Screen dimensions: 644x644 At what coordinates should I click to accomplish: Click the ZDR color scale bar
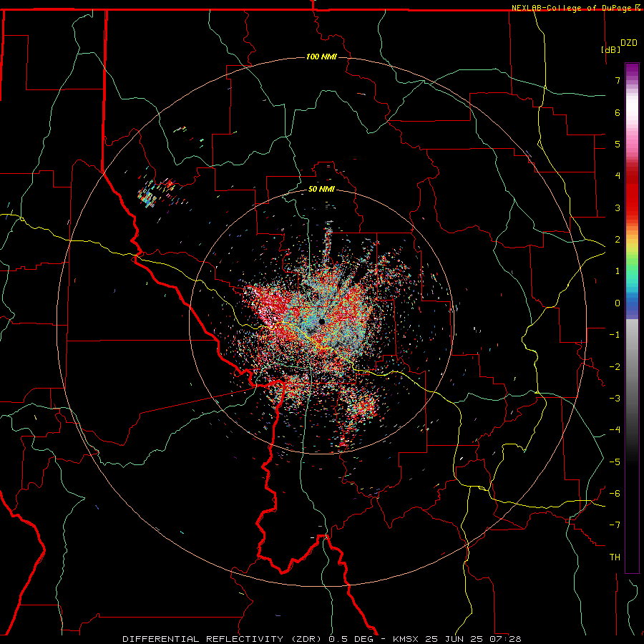click(x=632, y=318)
